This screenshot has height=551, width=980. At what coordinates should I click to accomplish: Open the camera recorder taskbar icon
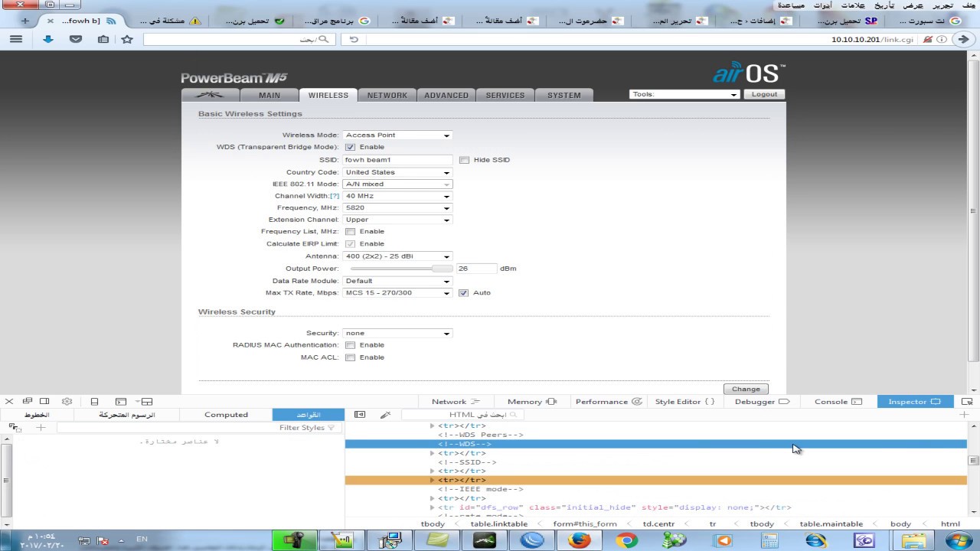(295, 540)
